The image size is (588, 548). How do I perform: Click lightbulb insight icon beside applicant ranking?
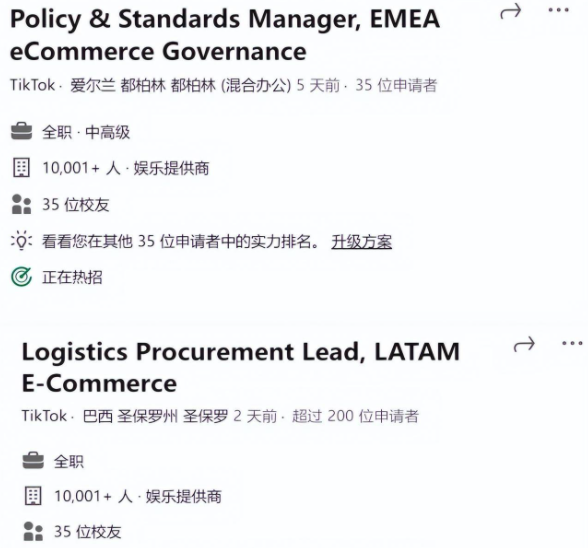coord(21,240)
